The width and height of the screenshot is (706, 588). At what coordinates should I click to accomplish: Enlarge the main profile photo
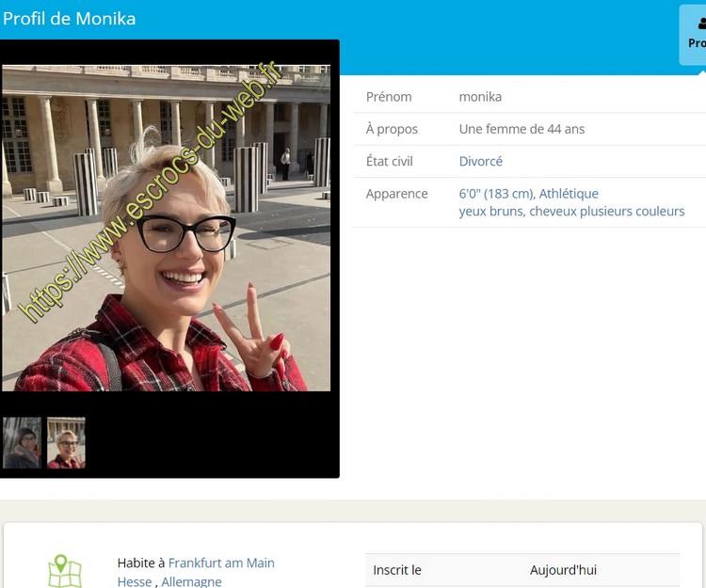166,228
